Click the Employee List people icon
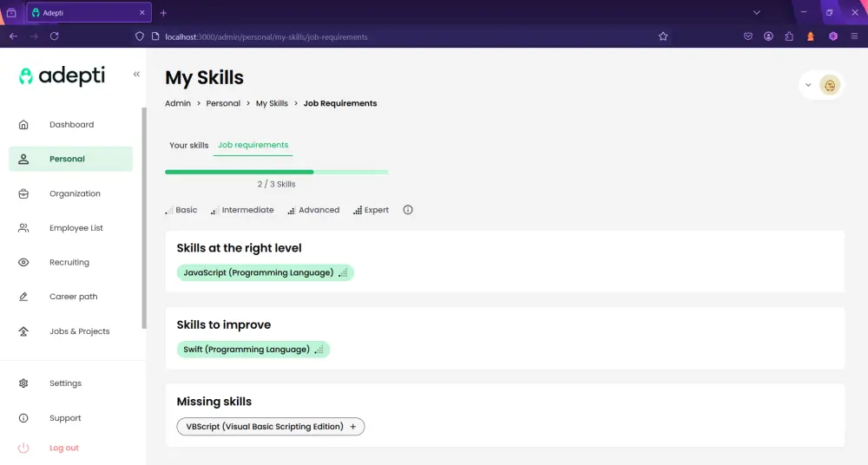The width and height of the screenshot is (868, 465). click(x=23, y=228)
